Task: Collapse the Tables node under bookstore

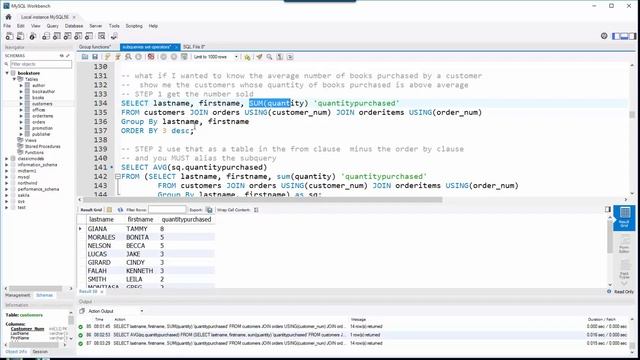Action: click(14, 79)
